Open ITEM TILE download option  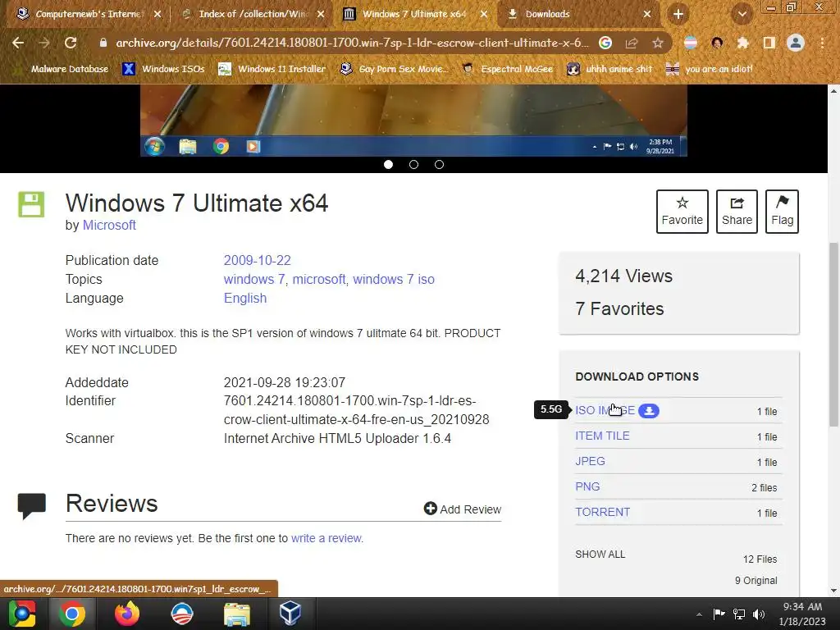[x=602, y=436]
